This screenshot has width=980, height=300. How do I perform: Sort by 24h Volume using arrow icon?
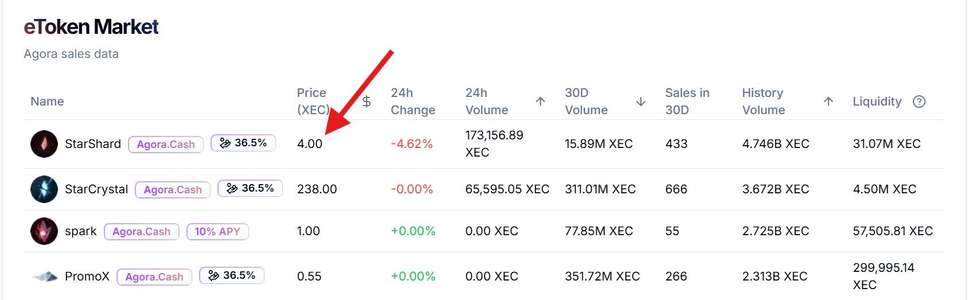[540, 102]
